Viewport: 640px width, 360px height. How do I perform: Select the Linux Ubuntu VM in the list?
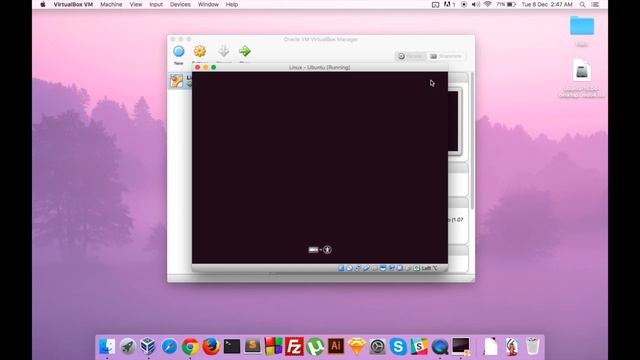180,81
